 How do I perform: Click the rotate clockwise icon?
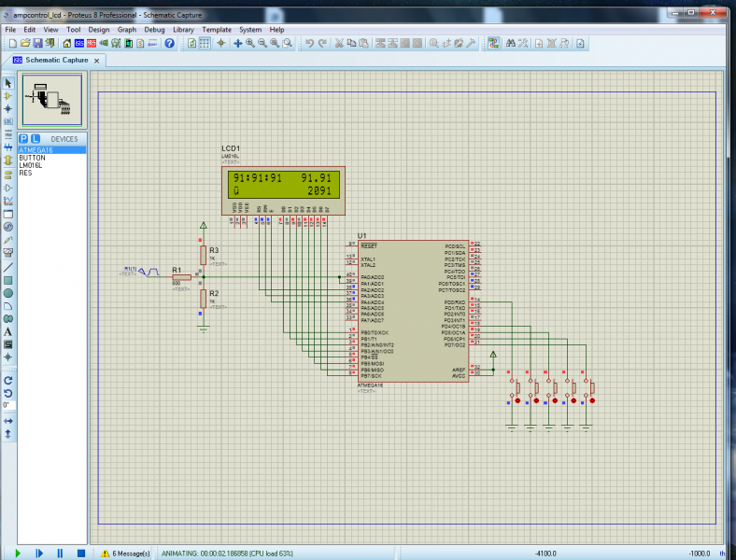point(8,380)
